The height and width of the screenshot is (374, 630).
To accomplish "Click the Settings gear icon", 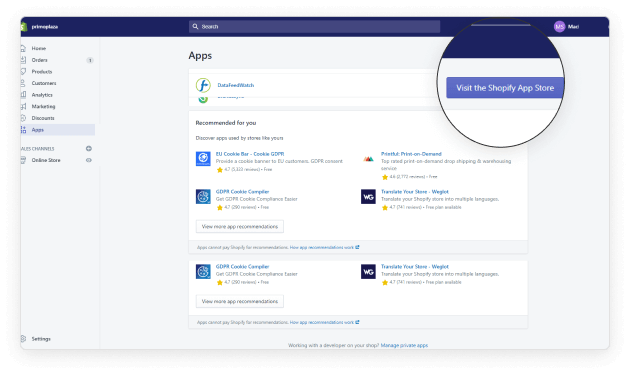I will point(23,339).
